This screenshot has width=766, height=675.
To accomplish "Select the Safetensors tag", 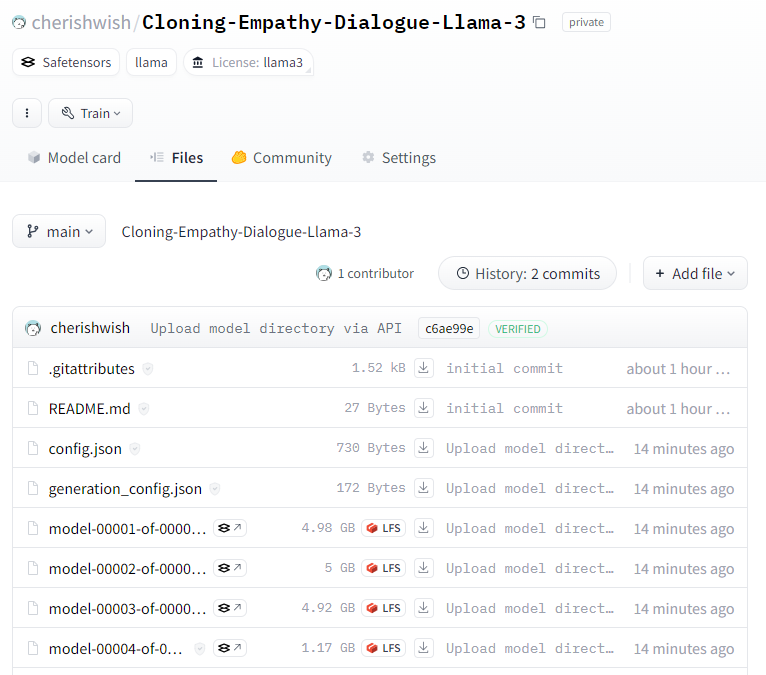I will click(66, 63).
